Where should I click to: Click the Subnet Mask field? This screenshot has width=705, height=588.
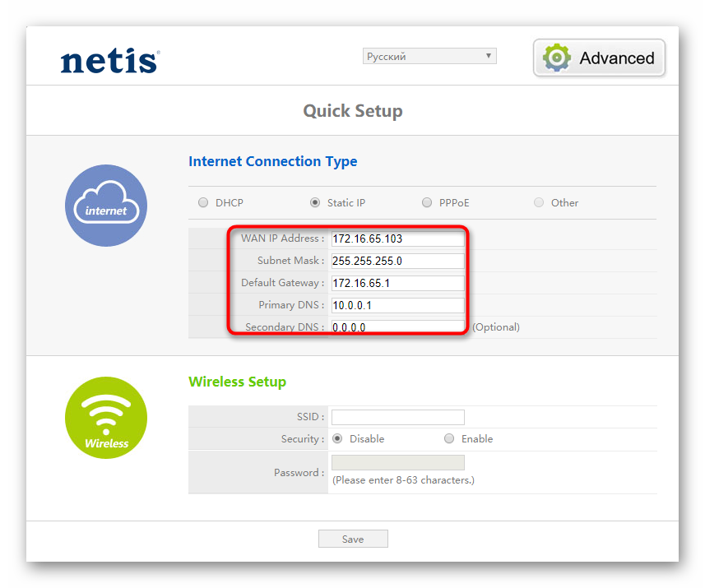pyautogui.click(x=397, y=262)
